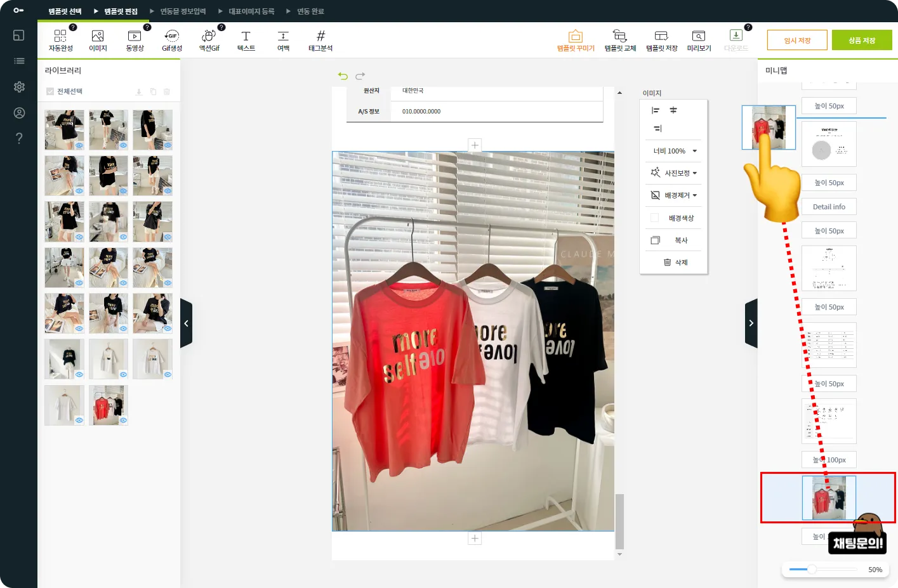Go to the 템플릿 선택 step tab
898x588 pixels.
point(65,11)
